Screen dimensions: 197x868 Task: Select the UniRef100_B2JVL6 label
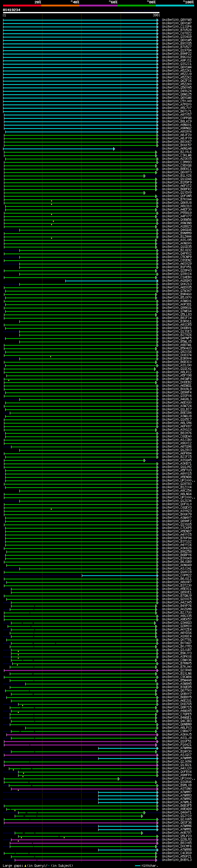tap(177, 152)
